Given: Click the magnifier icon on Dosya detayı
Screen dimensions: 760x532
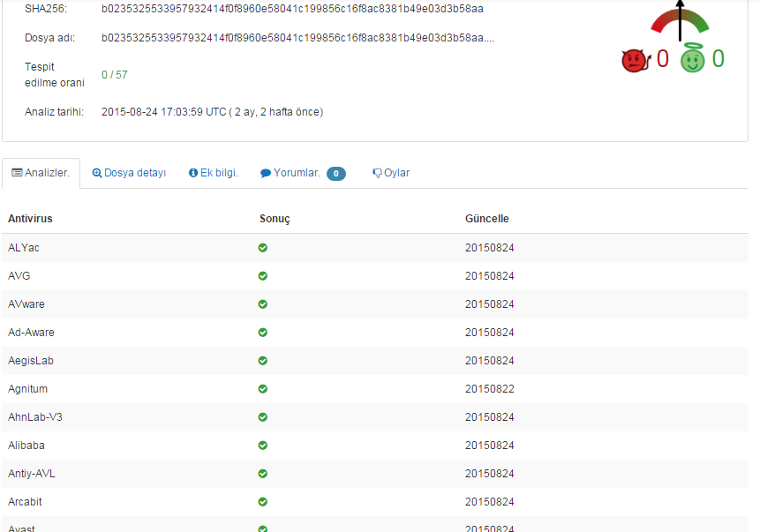Looking at the screenshot, I should pos(97,173).
